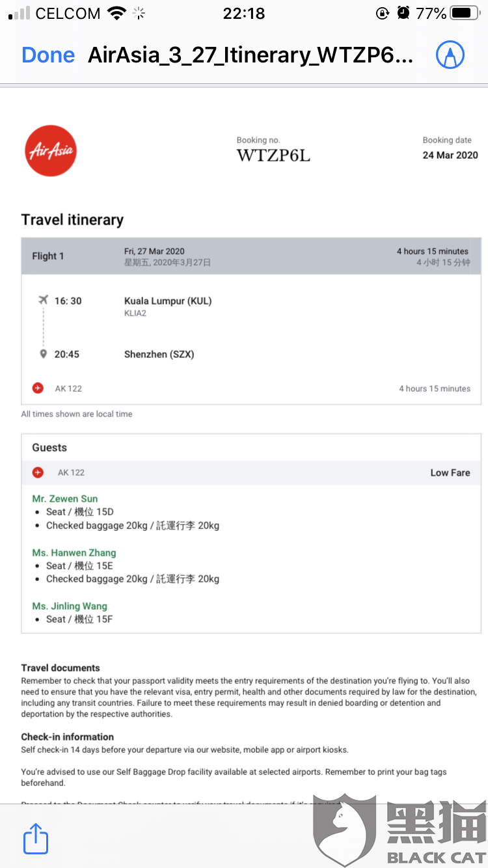Tap the red AK 122 icon in Guests

[38, 472]
